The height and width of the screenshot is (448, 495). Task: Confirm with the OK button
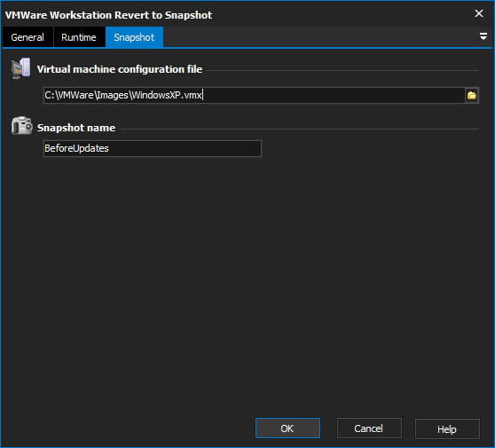(287, 428)
